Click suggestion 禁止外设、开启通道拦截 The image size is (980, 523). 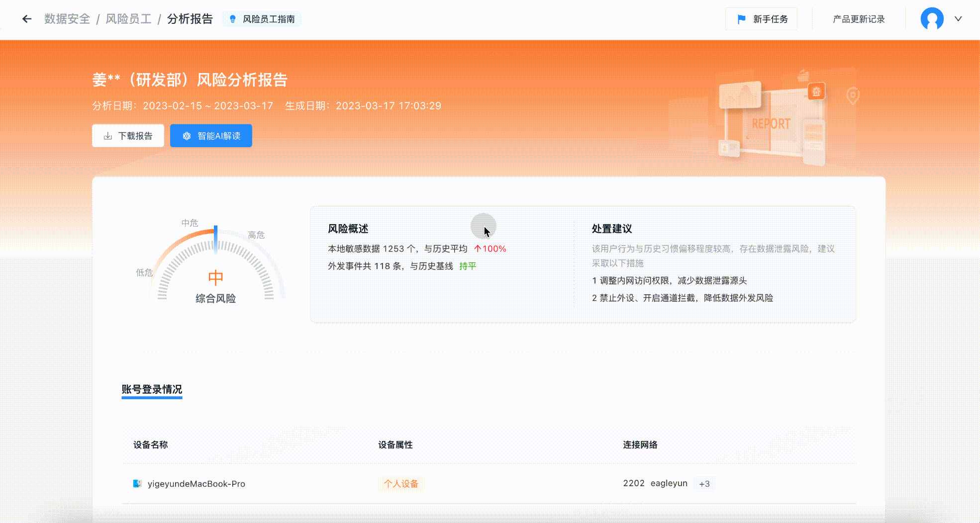(x=683, y=298)
